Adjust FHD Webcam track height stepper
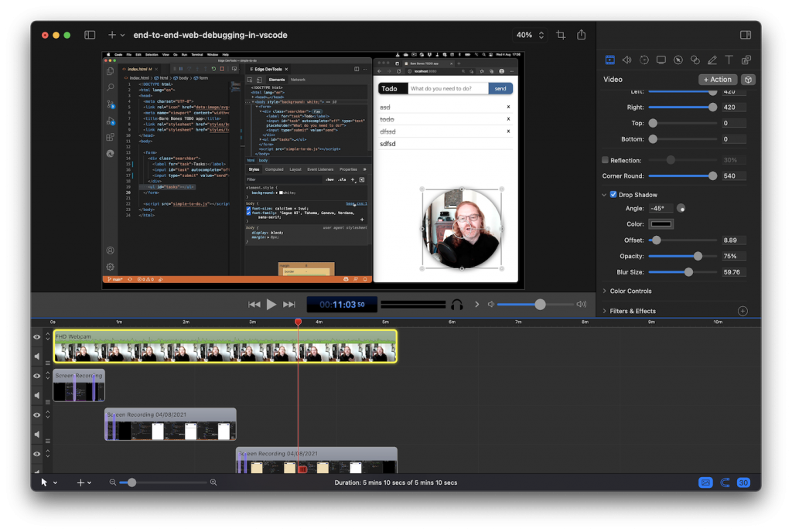The image size is (792, 532). tap(48, 336)
